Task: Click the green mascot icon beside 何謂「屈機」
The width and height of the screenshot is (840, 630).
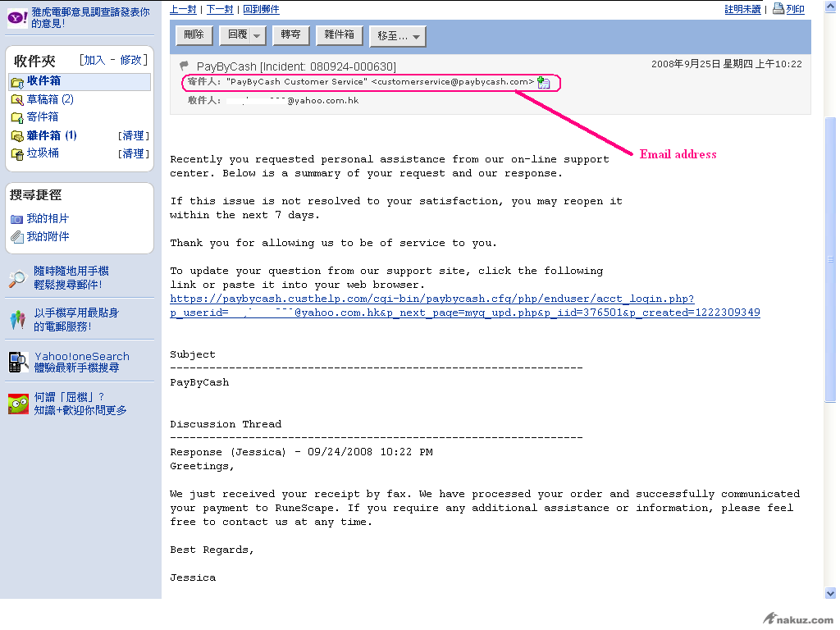Action: tap(18, 404)
